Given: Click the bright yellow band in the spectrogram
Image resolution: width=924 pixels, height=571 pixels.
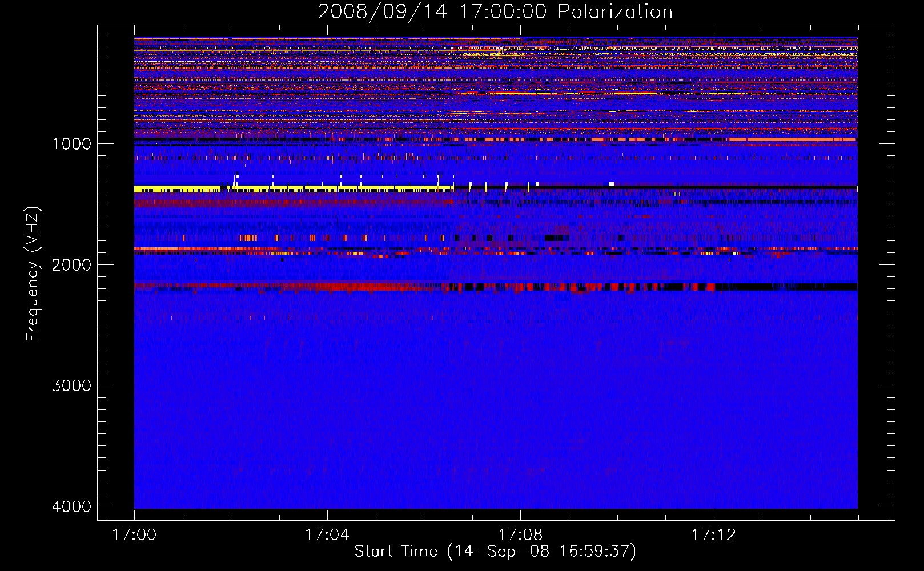Looking at the screenshot, I should click(x=294, y=189).
